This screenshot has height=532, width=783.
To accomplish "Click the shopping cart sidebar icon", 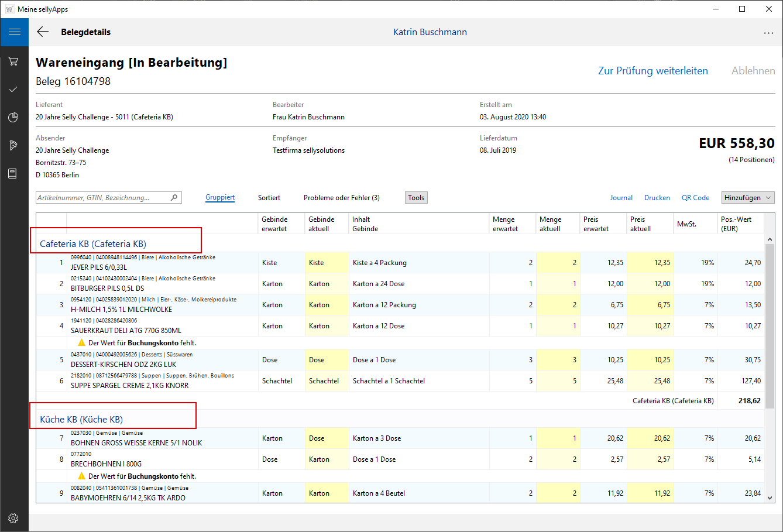I will pos(13,61).
